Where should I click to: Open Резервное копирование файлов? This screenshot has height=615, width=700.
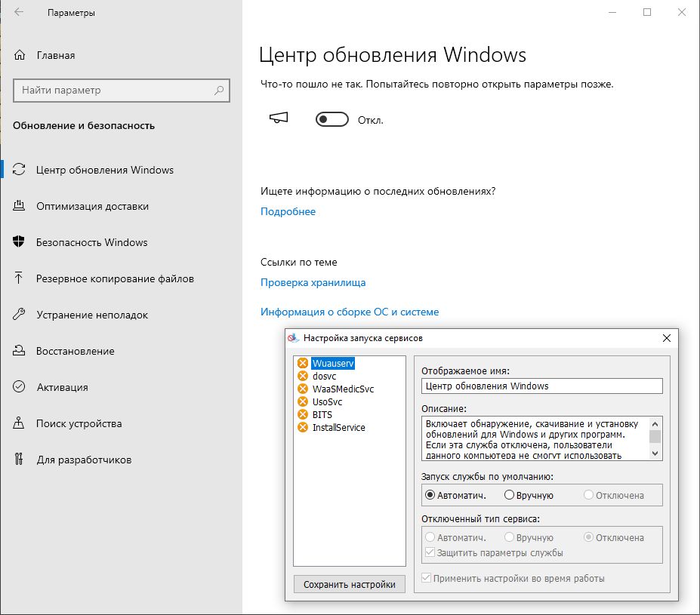(x=115, y=278)
